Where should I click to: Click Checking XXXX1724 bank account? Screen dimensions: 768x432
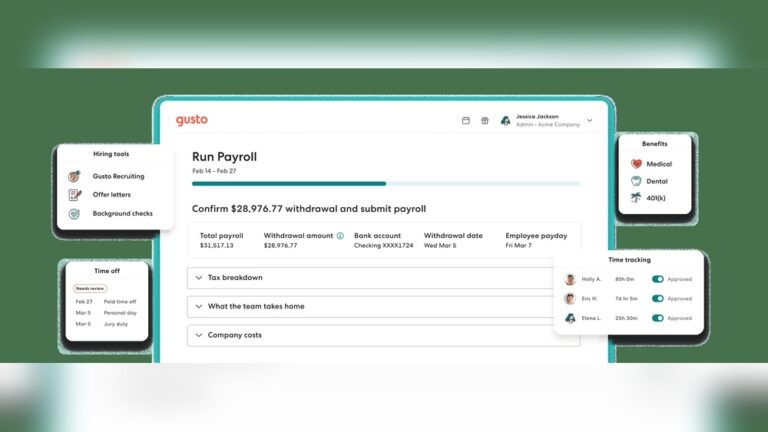point(384,245)
